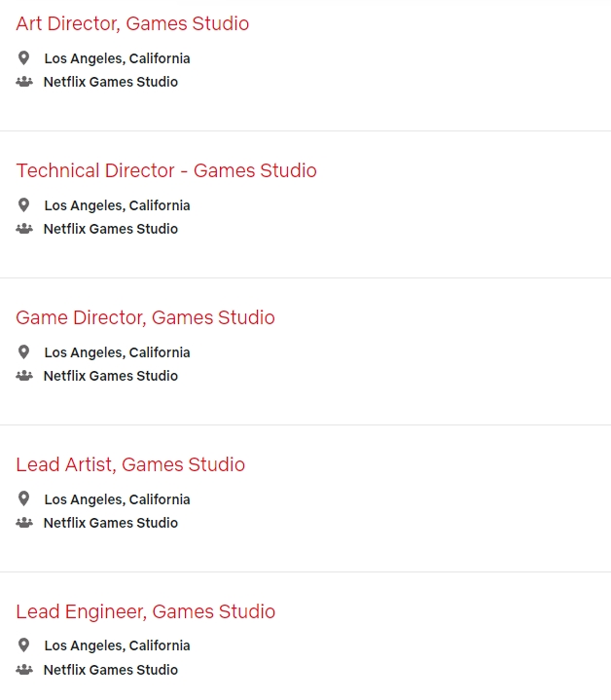
Task: Open the Technical Director - Games Studio listing
Action: click(166, 170)
